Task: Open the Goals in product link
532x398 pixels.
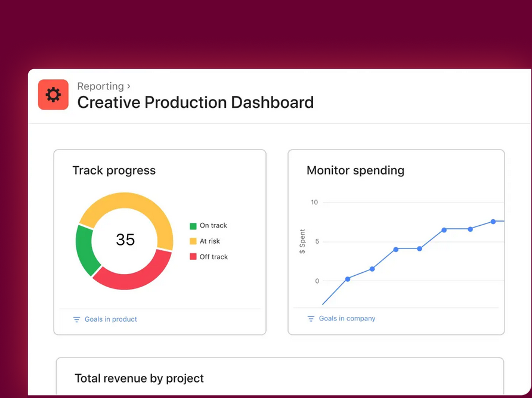Action: point(112,319)
